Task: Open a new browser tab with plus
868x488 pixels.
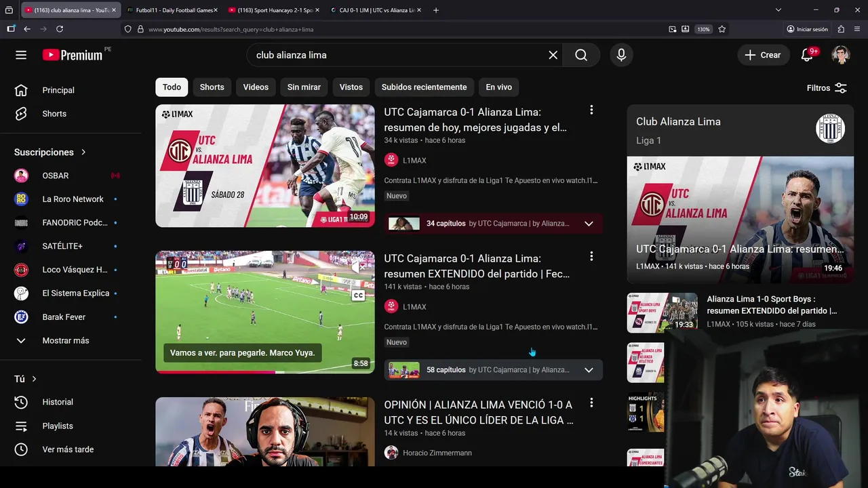Action: [x=436, y=10]
